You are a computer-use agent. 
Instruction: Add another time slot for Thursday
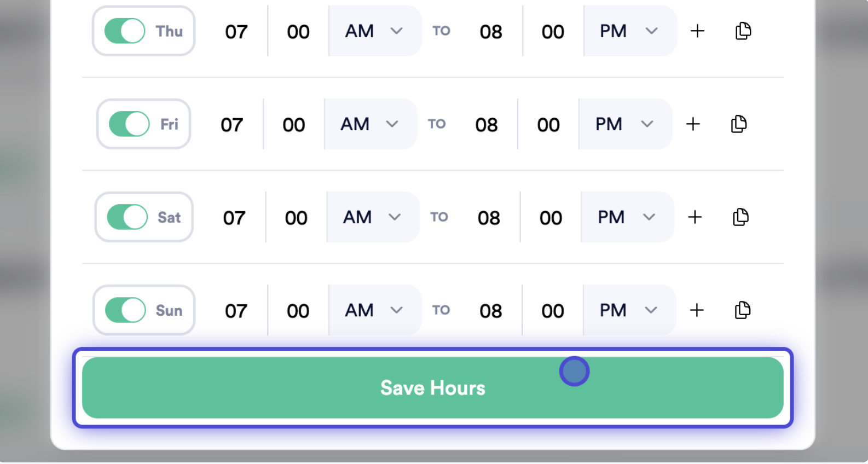pos(697,31)
